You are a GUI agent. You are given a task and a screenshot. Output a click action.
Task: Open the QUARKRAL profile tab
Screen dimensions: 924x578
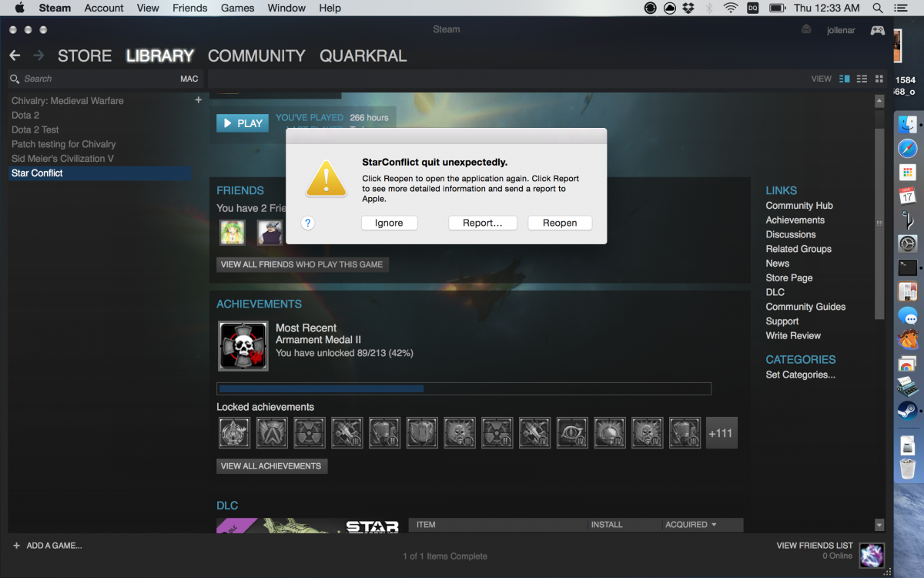pos(363,55)
